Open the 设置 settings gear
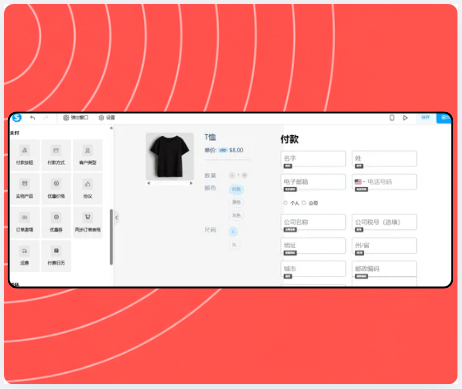This screenshot has height=389, width=462. (107, 118)
